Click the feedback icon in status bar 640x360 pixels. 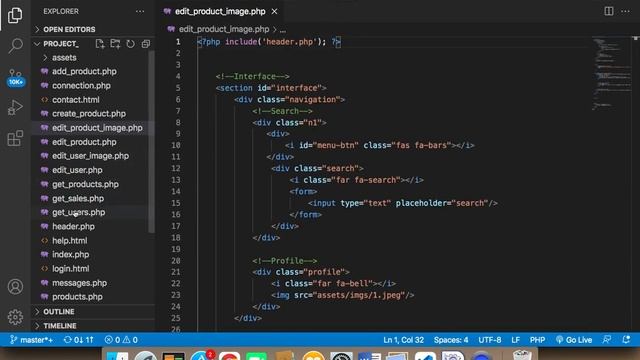(607, 340)
